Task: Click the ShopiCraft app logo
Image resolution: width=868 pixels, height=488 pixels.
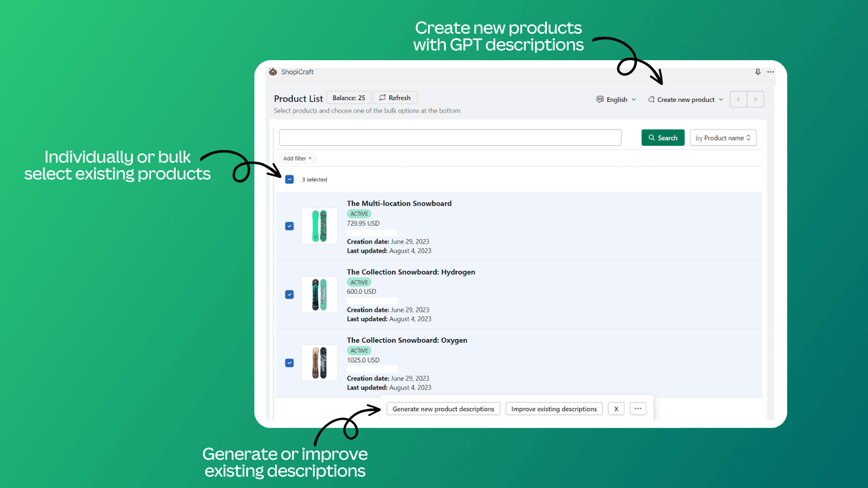Action: [x=273, y=72]
